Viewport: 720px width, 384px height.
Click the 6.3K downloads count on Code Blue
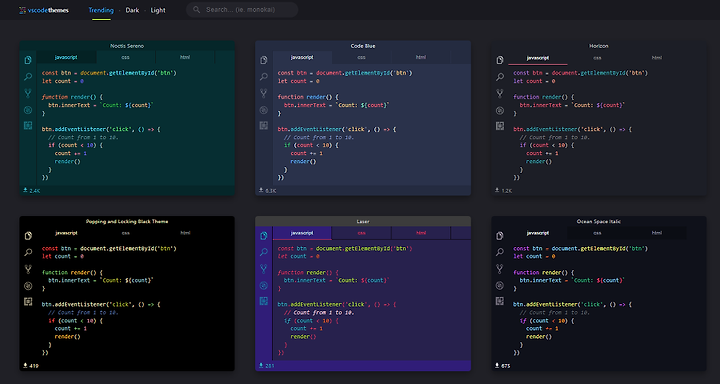(x=268, y=190)
